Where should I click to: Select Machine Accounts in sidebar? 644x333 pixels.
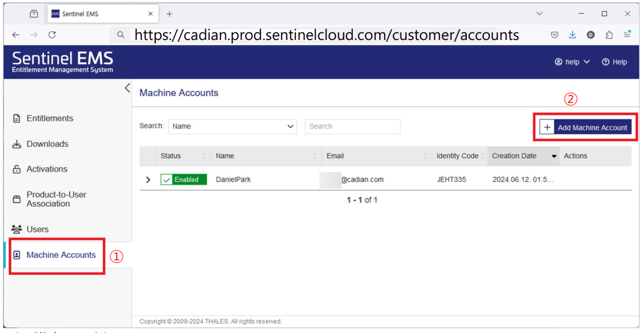61,255
